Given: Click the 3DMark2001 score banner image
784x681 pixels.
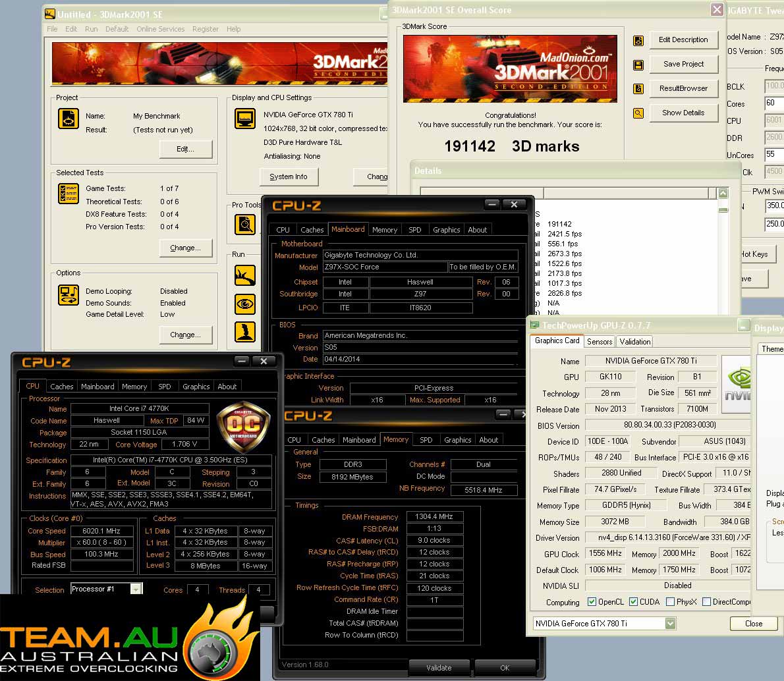Looking at the screenshot, I should click(x=510, y=69).
